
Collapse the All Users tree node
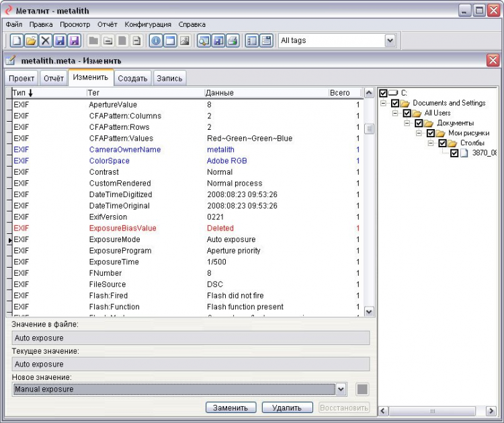pyautogui.click(x=396, y=113)
